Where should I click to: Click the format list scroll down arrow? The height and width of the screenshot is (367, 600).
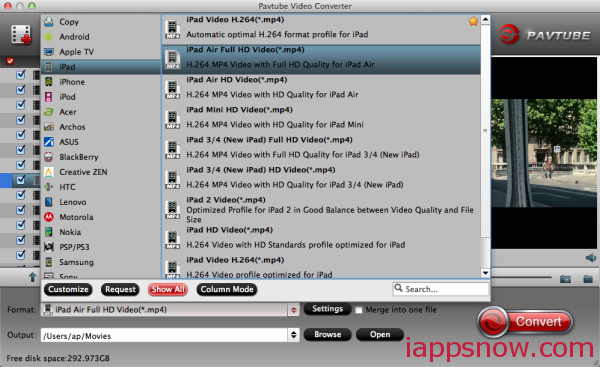tap(485, 273)
